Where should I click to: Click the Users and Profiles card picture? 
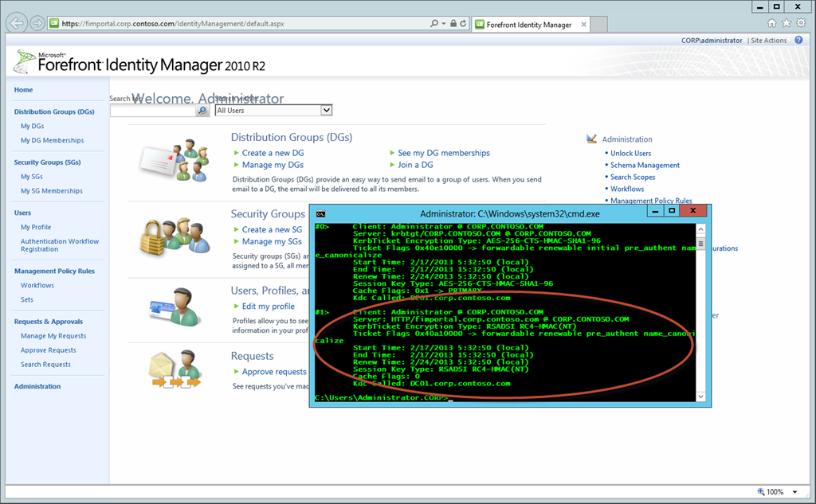click(x=175, y=307)
